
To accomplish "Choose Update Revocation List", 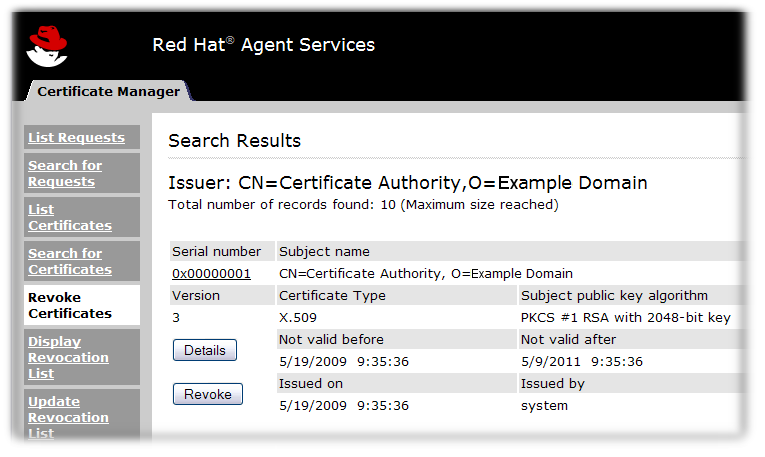I will point(68,417).
